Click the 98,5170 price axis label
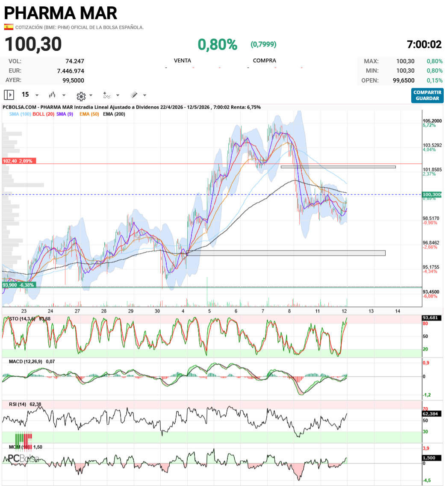448x486 pixels. tap(431, 218)
